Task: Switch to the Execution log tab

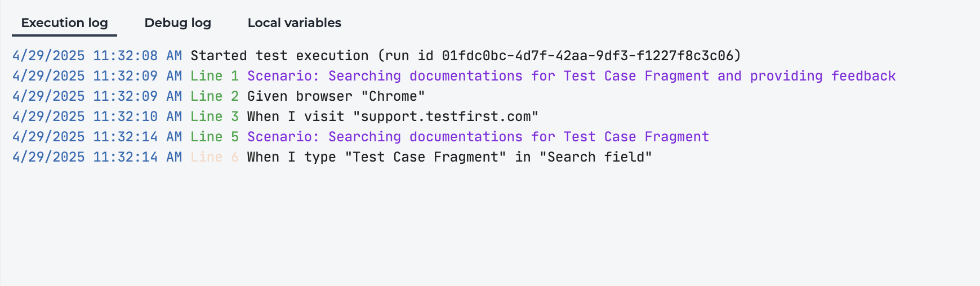Action: click(x=64, y=23)
